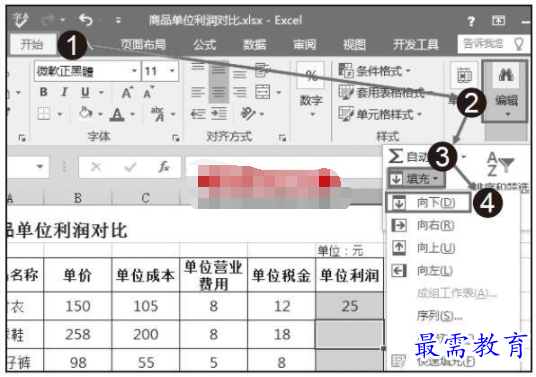Click the Font Color A icon
Screen dimensions: 536x377
coord(117,114)
